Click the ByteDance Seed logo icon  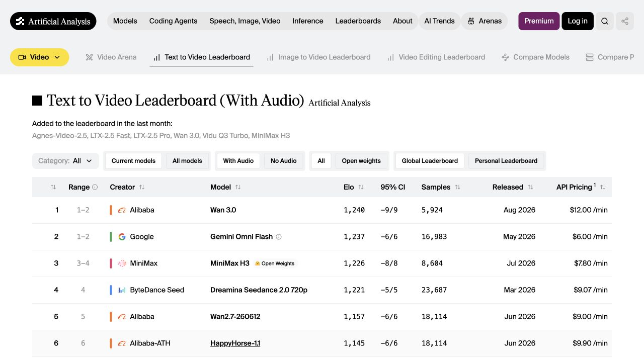pyautogui.click(x=122, y=290)
